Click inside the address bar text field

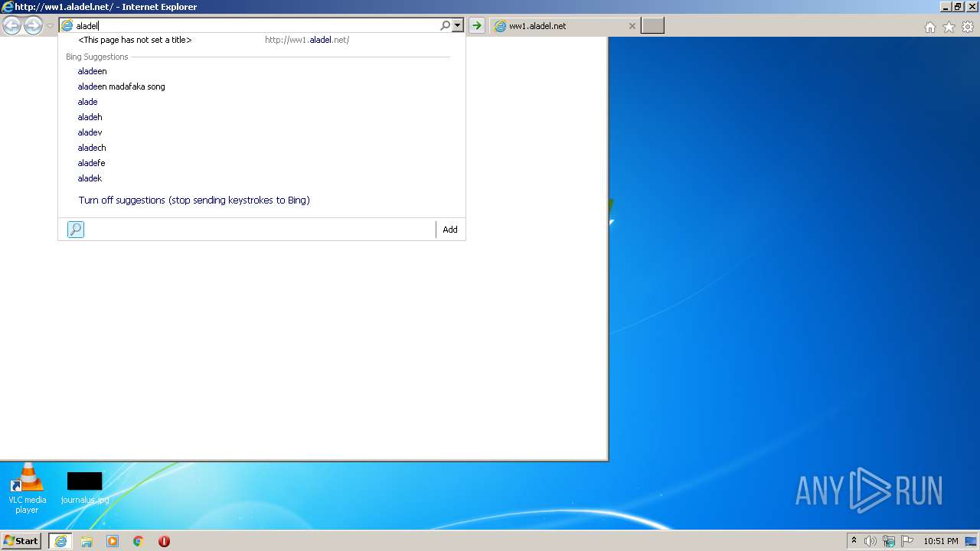[256, 26]
